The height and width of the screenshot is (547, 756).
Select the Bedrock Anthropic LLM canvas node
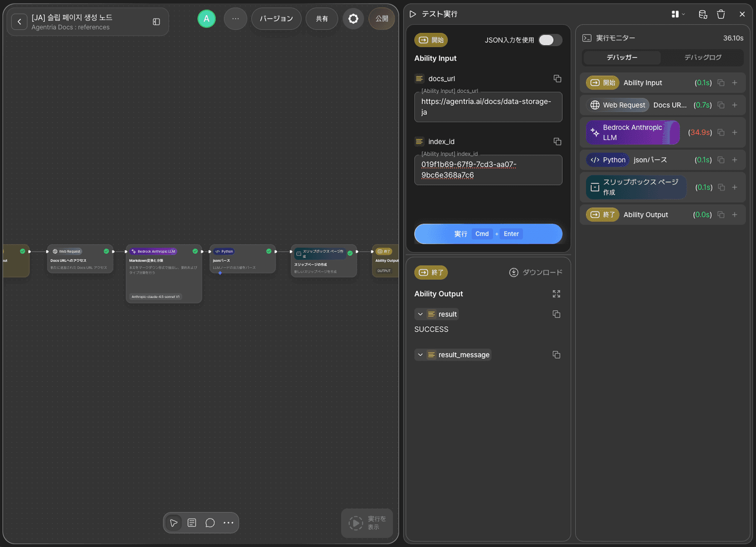[164, 273]
